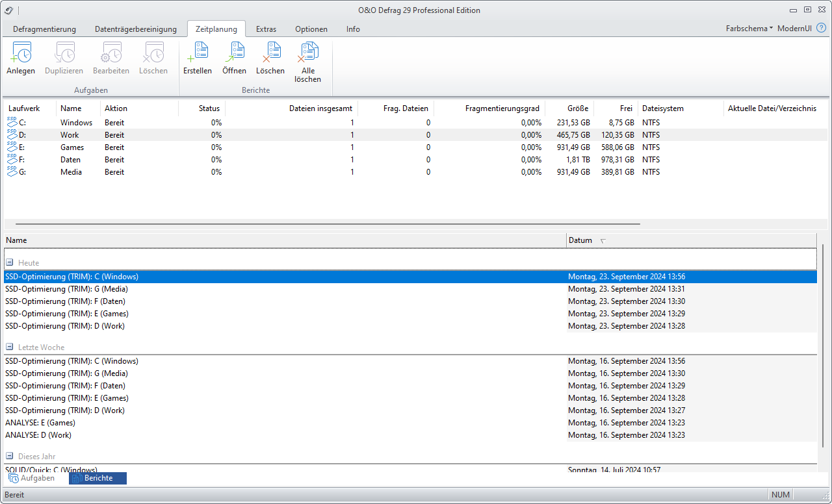Select the ANALYSE: E (Games) report
Screen dimensions: 832x504
[410, 423]
